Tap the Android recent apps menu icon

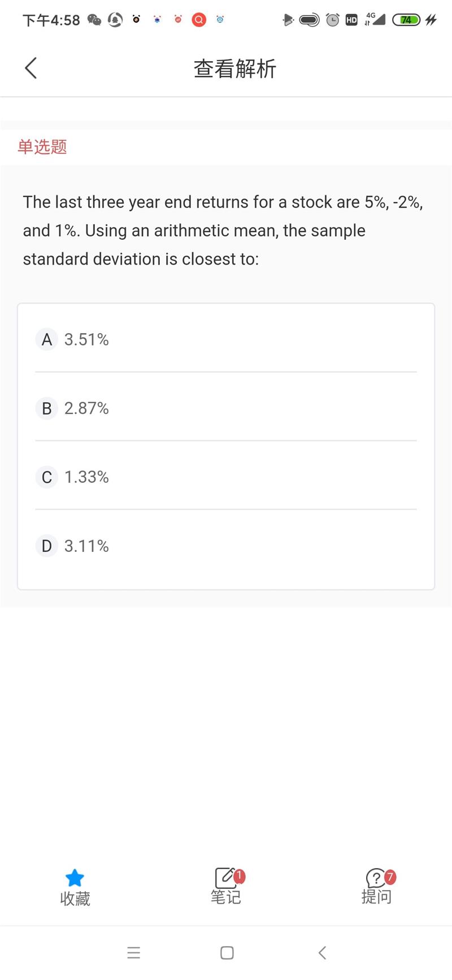point(134,953)
